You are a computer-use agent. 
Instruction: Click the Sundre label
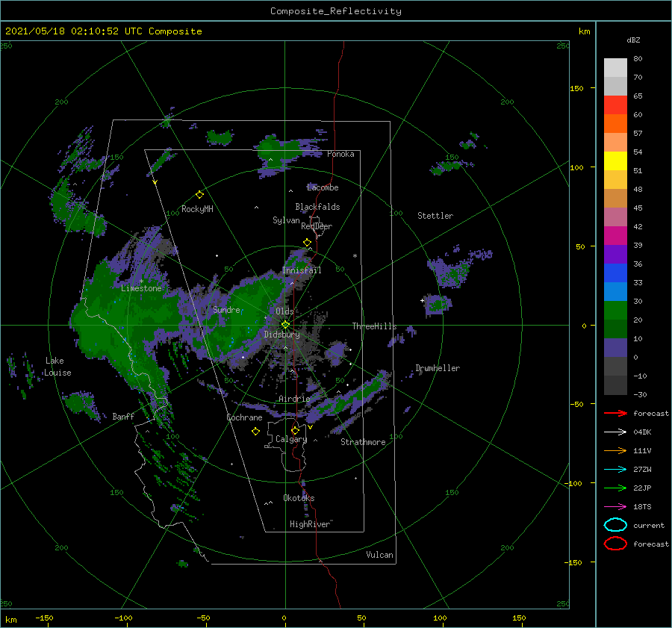pos(226,310)
